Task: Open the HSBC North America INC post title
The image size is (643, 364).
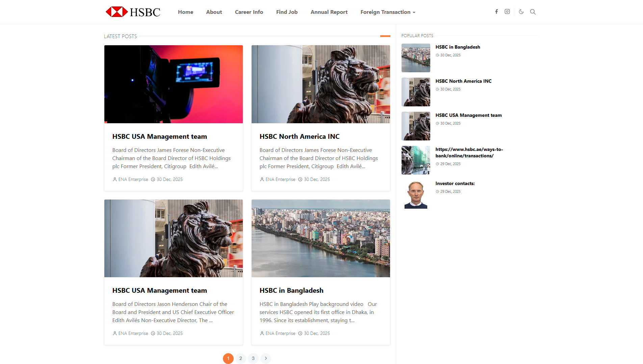Action: click(x=300, y=136)
